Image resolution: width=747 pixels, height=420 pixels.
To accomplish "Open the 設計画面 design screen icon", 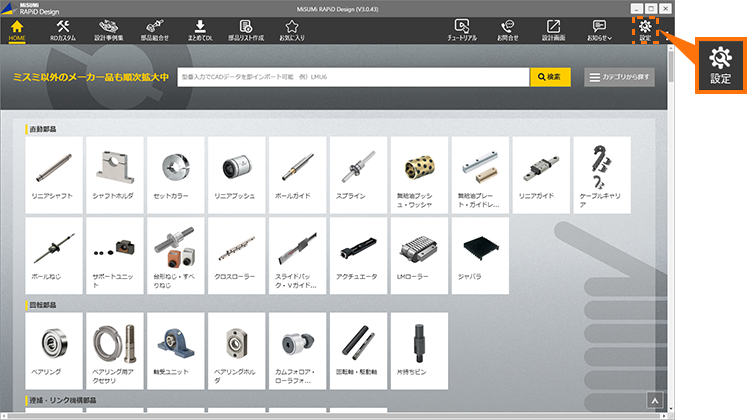I will click(x=554, y=30).
